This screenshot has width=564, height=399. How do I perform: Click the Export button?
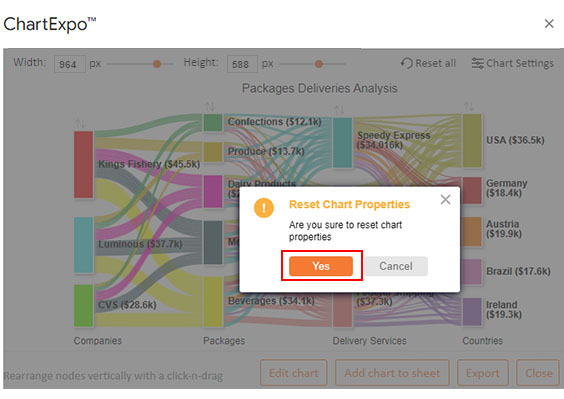[x=483, y=373]
